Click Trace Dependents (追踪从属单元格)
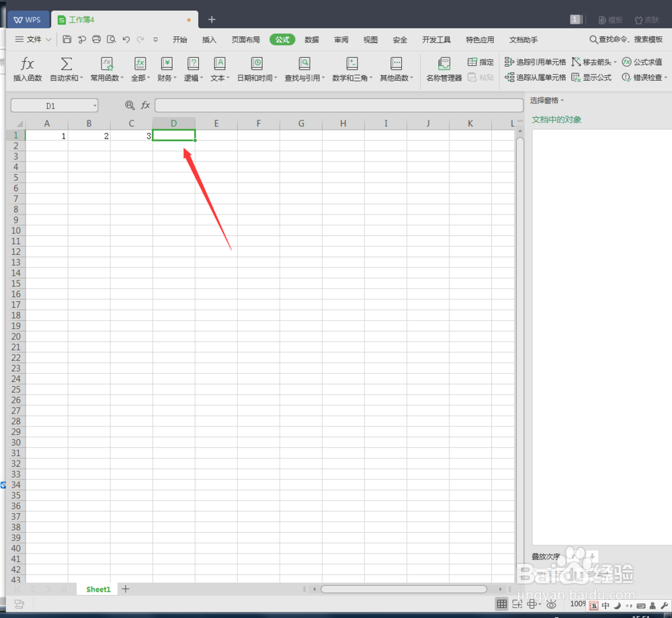 pyautogui.click(x=536, y=77)
